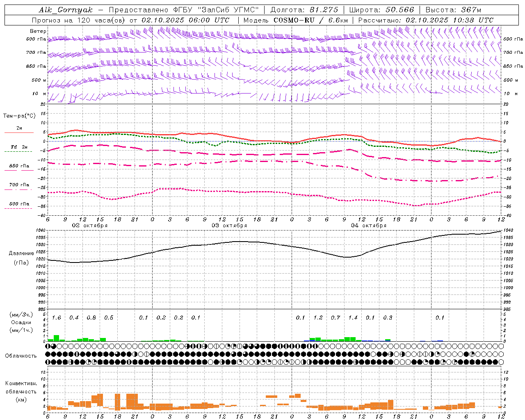Click the '(мм/3ч.)' precipitation unit label
The image size is (525, 420).
point(21,315)
